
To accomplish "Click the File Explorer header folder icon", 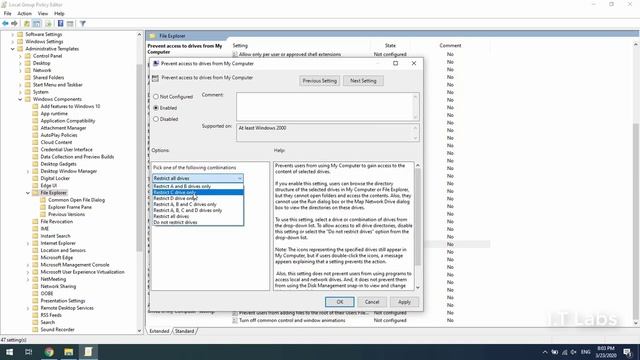I will click(x=153, y=36).
